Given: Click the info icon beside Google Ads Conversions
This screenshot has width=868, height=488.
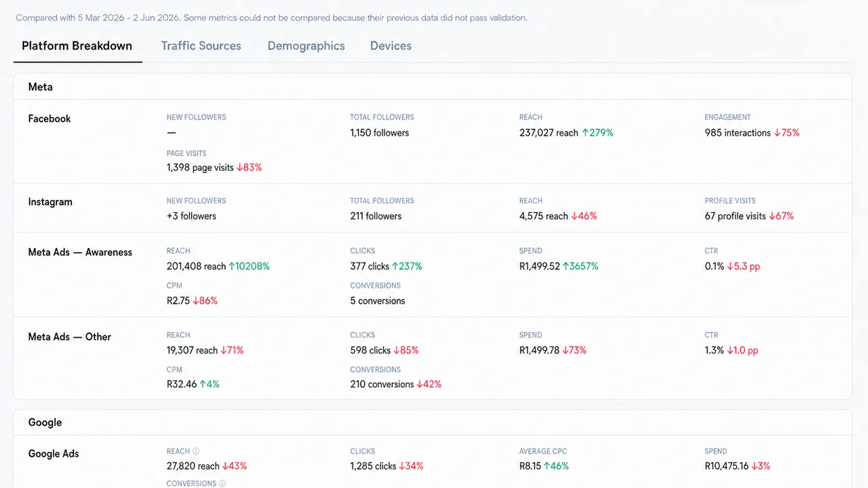Looking at the screenshot, I should click(222, 483).
